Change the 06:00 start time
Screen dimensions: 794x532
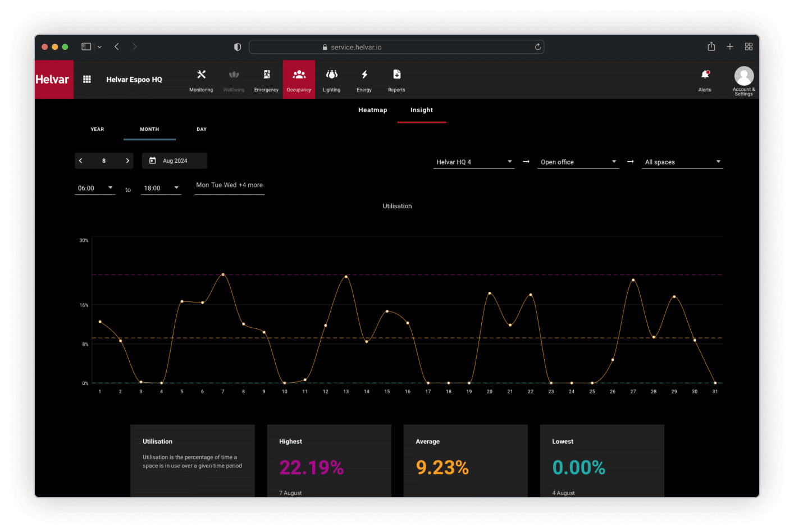95,188
